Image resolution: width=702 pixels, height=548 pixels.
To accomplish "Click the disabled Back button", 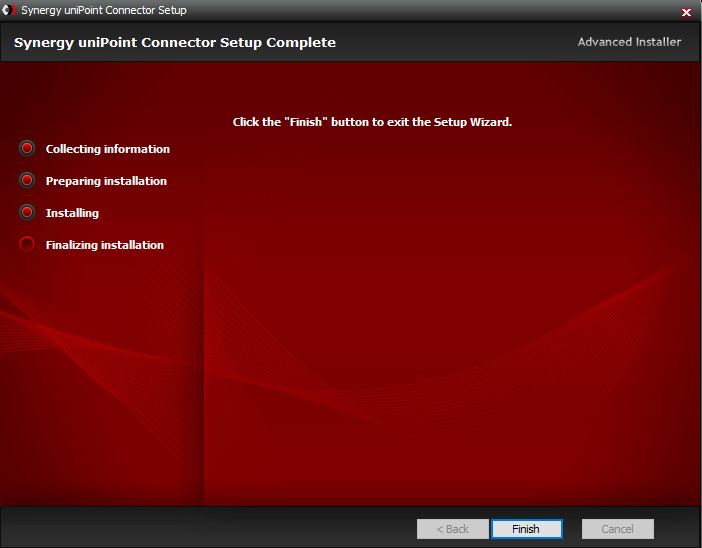I will (453, 529).
